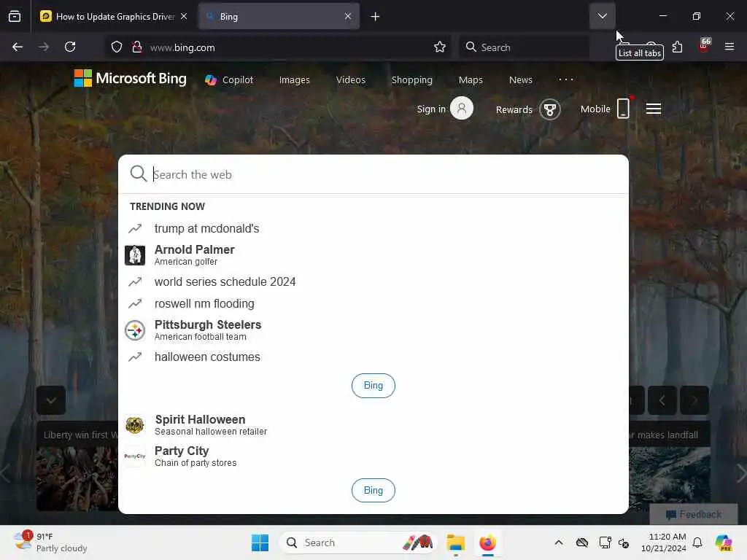Image resolution: width=747 pixels, height=560 pixels.
Task: Select the Bing tab
Action: 279,16
